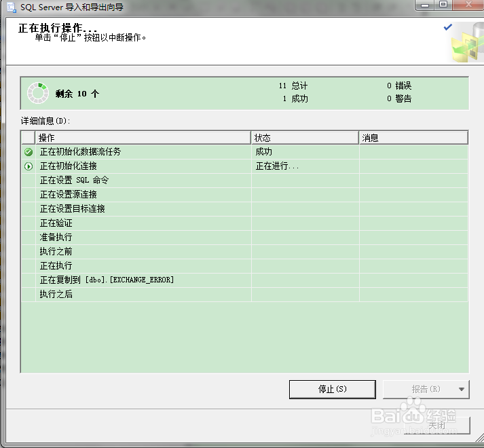
Task: Click the 停止(S) button
Action: (x=333, y=390)
